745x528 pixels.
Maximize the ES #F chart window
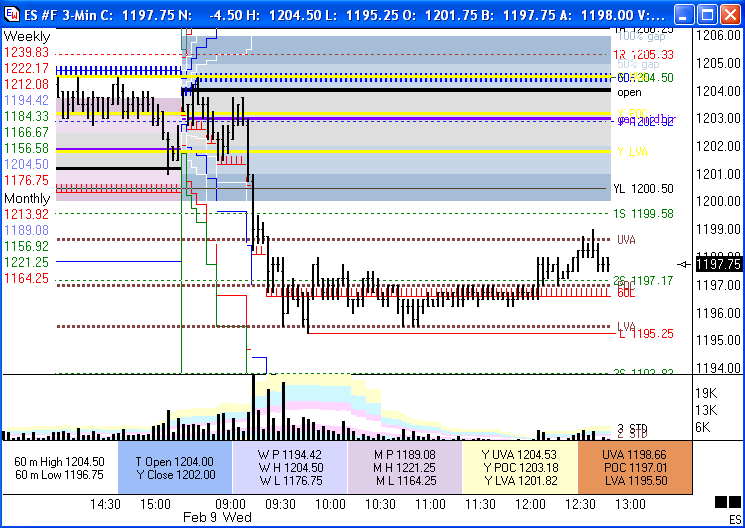coord(706,15)
